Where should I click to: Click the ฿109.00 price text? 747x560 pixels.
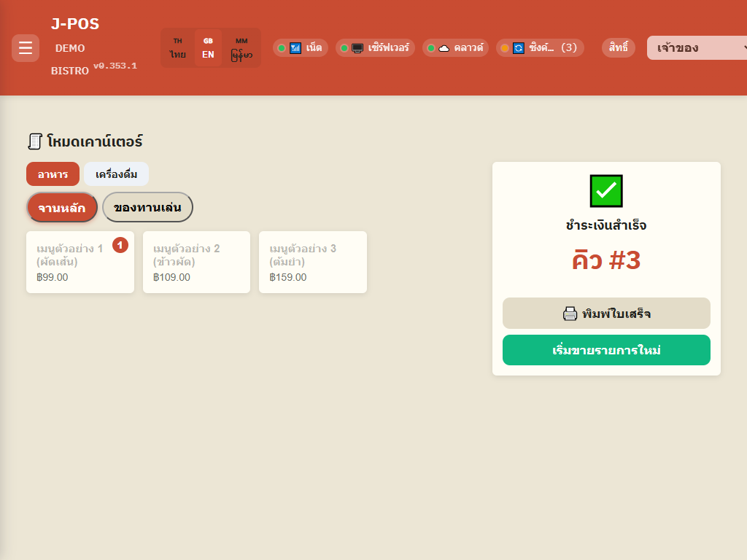pyautogui.click(x=171, y=277)
